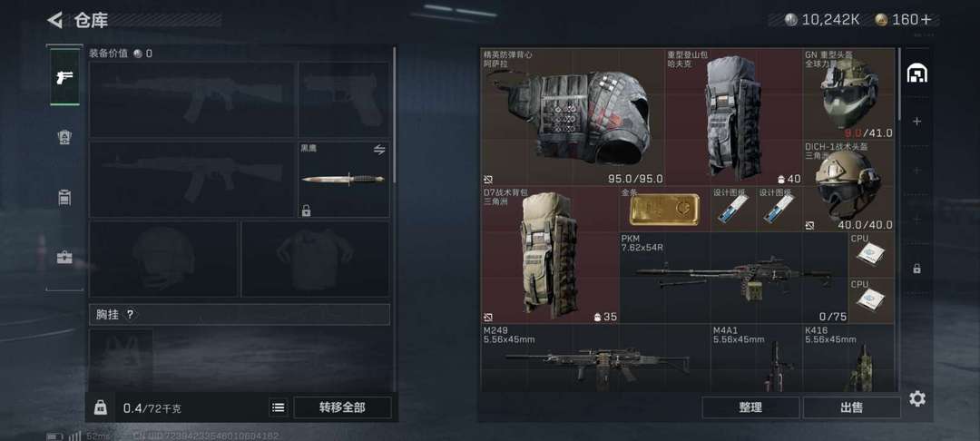The image size is (980, 441).
Task: Click the 转移全部 button
Action: 342,408
